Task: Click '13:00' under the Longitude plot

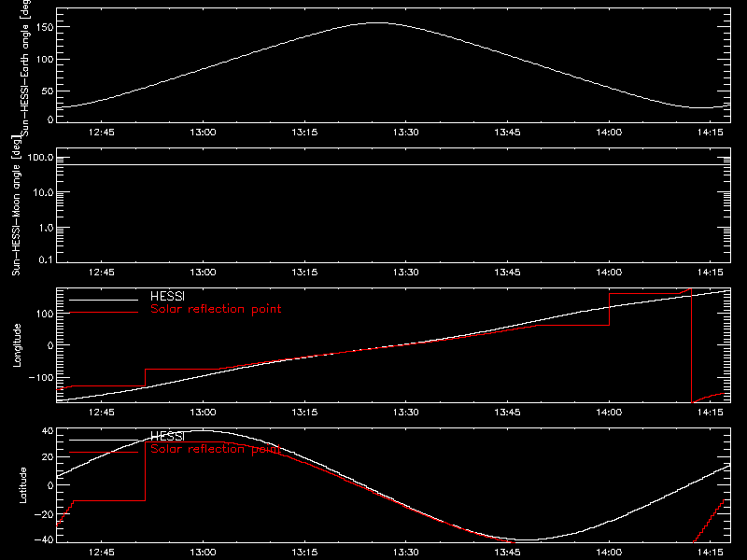Action: (x=203, y=413)
